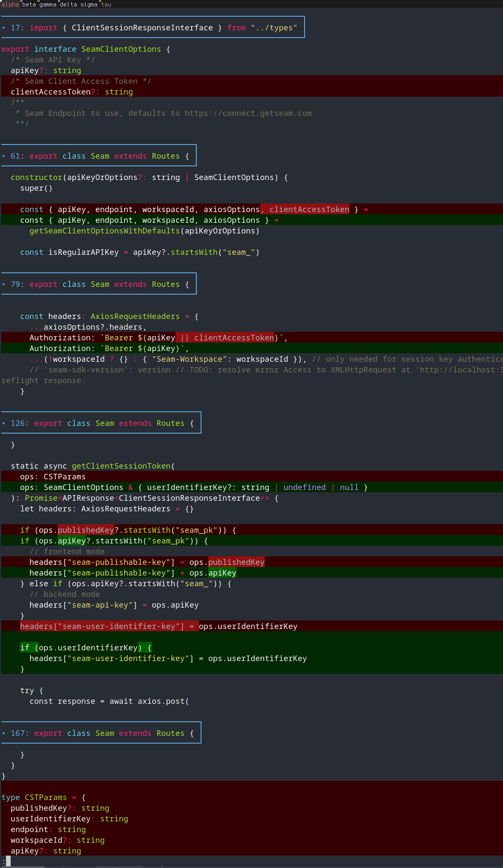Click added line "const { apiKey, endpoint, workspaceId, axiosOptions } ="
The width and height of the screenshot is (503, 868).
pos(149,220)
